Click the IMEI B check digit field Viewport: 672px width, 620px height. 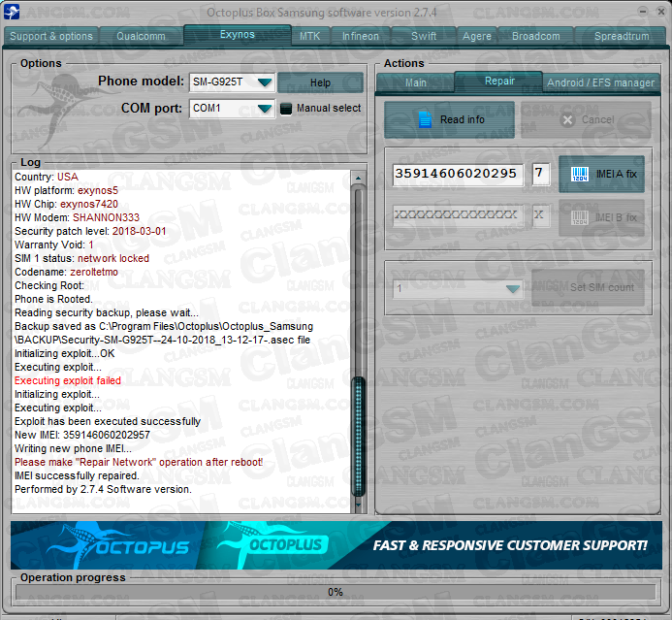coord(541,215)
